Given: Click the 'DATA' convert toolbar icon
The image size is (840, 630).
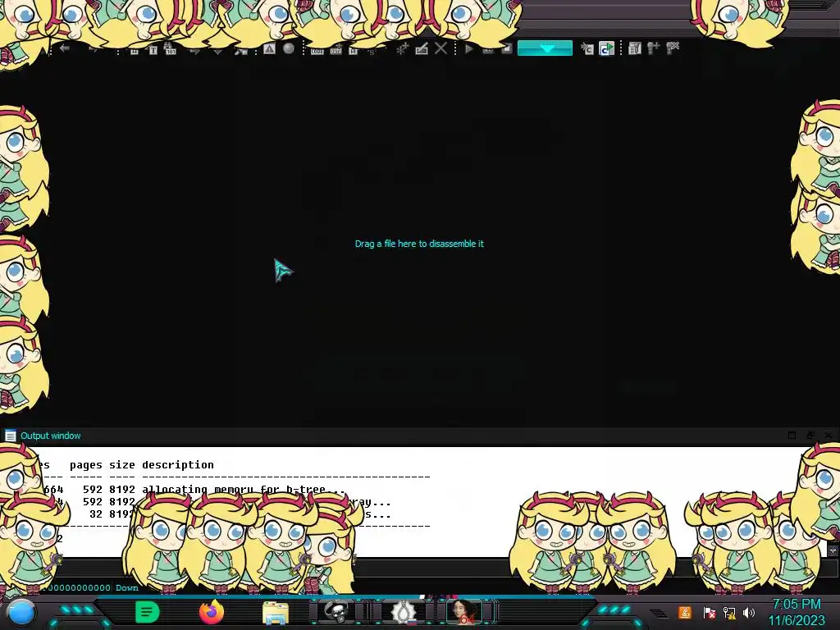Looking at the screenshot, I should [336, 50].
